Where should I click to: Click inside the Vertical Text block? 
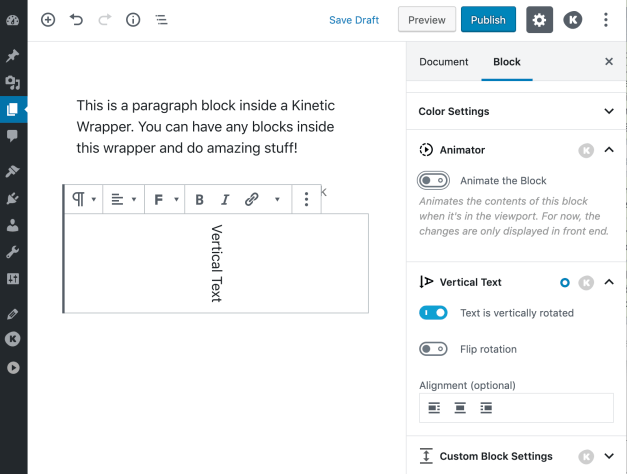(x=216, y=263)
